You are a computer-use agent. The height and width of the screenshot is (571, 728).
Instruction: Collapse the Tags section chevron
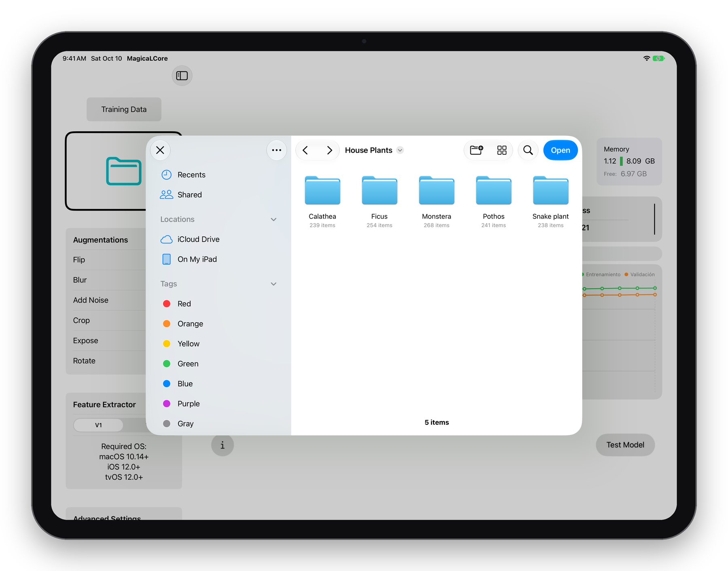(x=274, y=284)
